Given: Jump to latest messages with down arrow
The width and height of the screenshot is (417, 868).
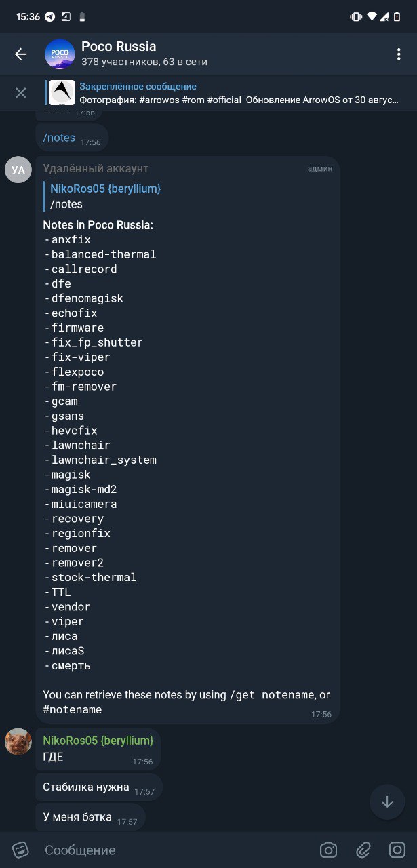Looking at the screenshot, I should [387, 802].
